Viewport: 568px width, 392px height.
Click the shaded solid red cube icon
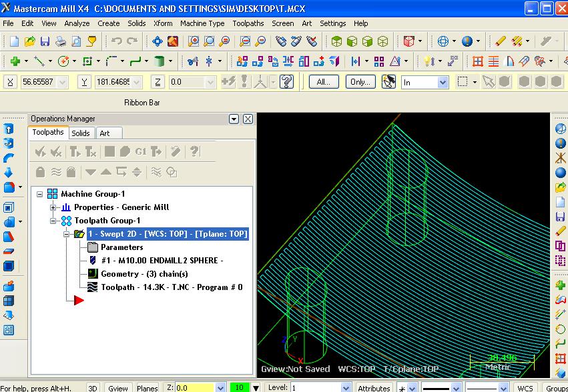tap(409, 41)
